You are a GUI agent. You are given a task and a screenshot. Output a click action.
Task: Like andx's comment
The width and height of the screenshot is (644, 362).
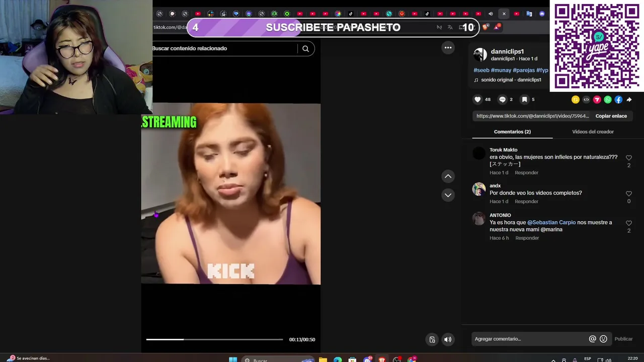[628, 194]
